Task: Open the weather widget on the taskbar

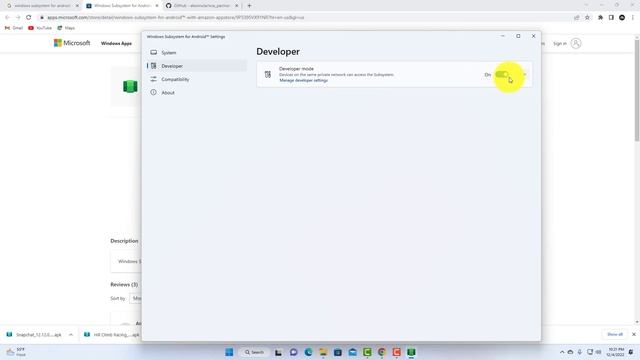Action: pos(16,352)
